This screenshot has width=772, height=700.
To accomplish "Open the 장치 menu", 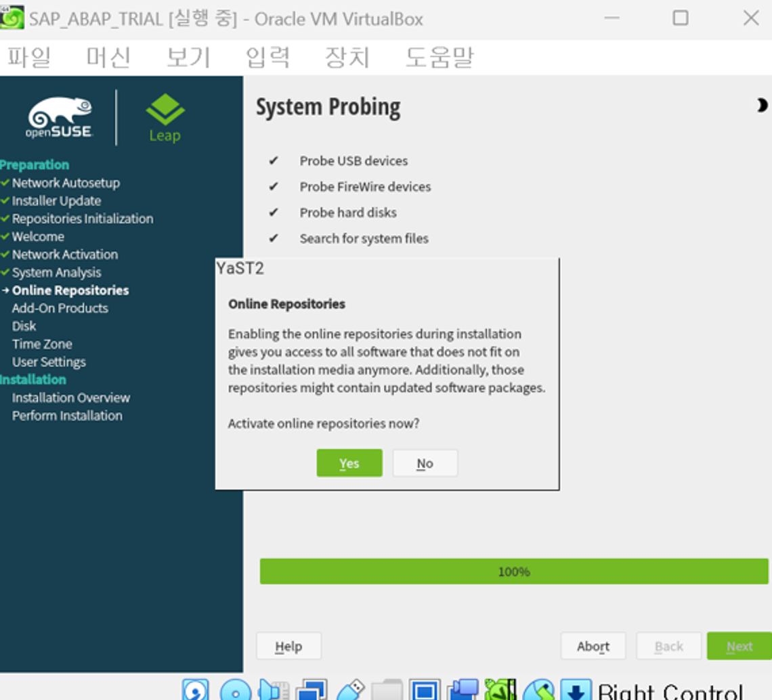I will [347, 57].
